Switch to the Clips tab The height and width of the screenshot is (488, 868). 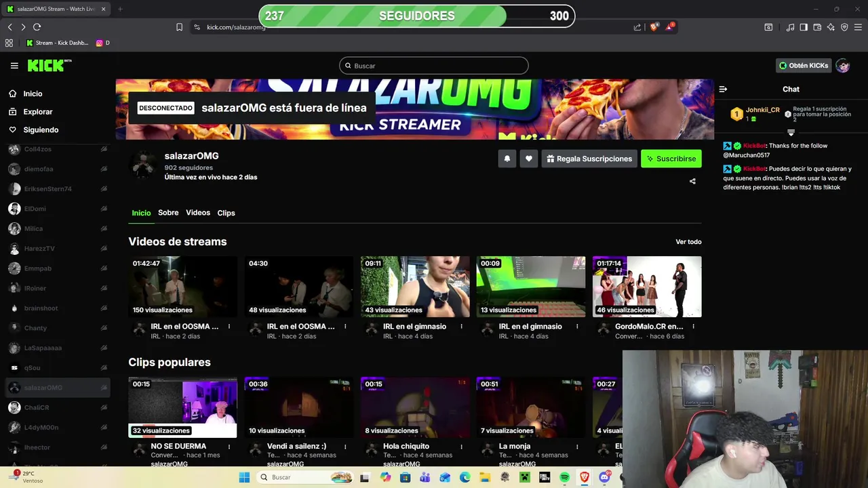[x=226, y=213]
